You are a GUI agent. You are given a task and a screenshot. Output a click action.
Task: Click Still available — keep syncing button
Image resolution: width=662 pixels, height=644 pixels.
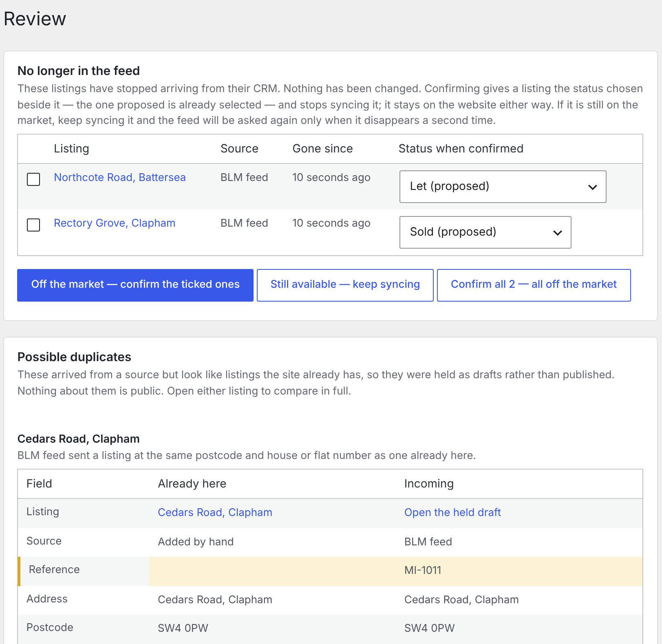click(x=345, y=285)
